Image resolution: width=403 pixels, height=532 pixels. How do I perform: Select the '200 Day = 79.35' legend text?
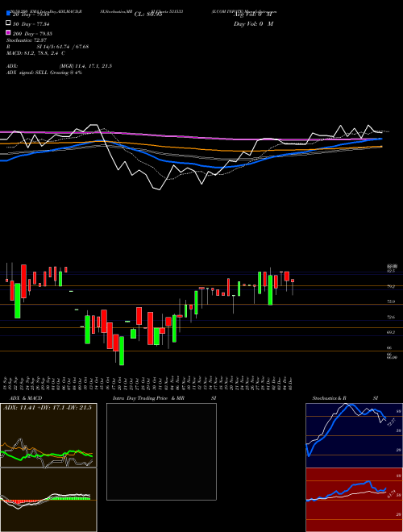(32, 34)
